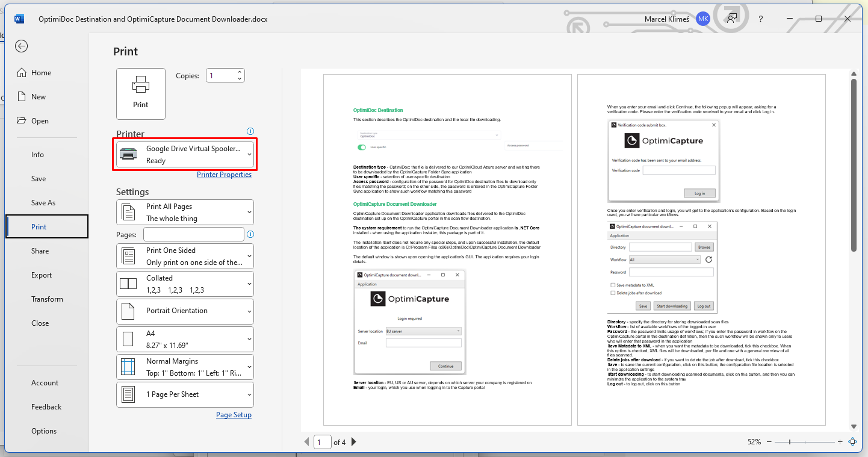Open the 1 Page Per Sheet dropdown
Screen dimensions: 868x457
click(185, 395)
